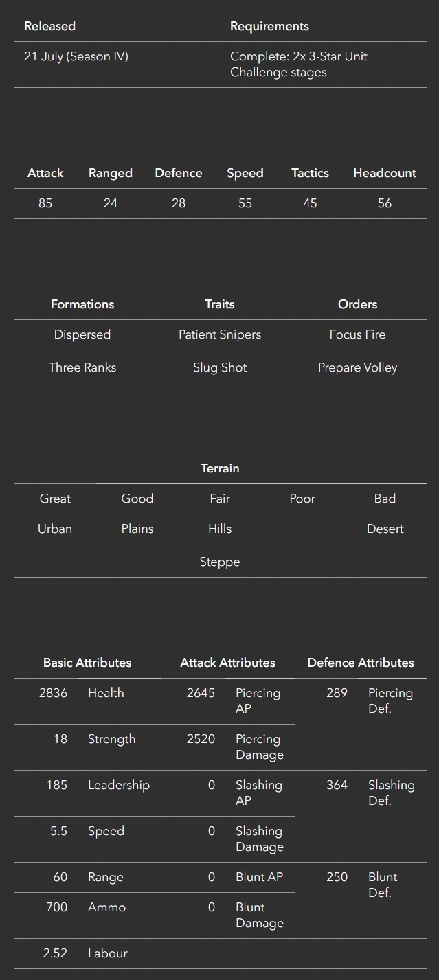The height and width of the screenshot is (980, 439).
Task: Select the Basic Attributes heading
Action: (87, 663)
